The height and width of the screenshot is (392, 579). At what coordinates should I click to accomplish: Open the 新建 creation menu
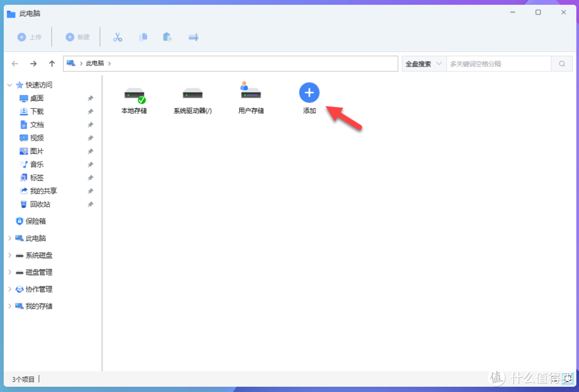coord(77,36)
